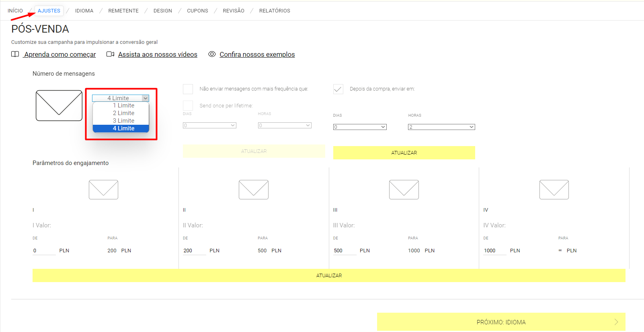Click the PÓS-VENDA page heading
This screenshot has width=644, height=332.
coord(40,29)
